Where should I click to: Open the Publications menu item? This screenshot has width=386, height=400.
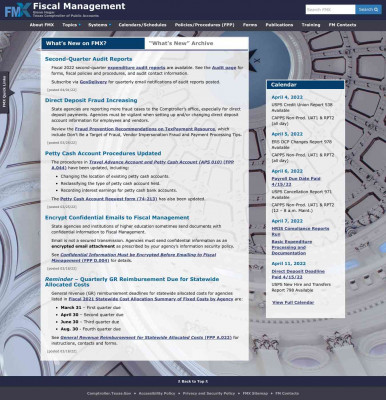279,25
